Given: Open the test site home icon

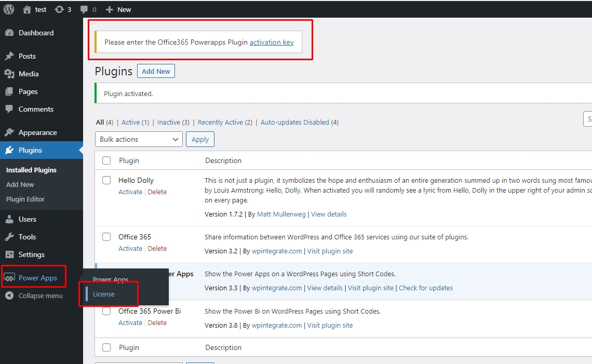Looking at the screenshot, I should point(27,9).
